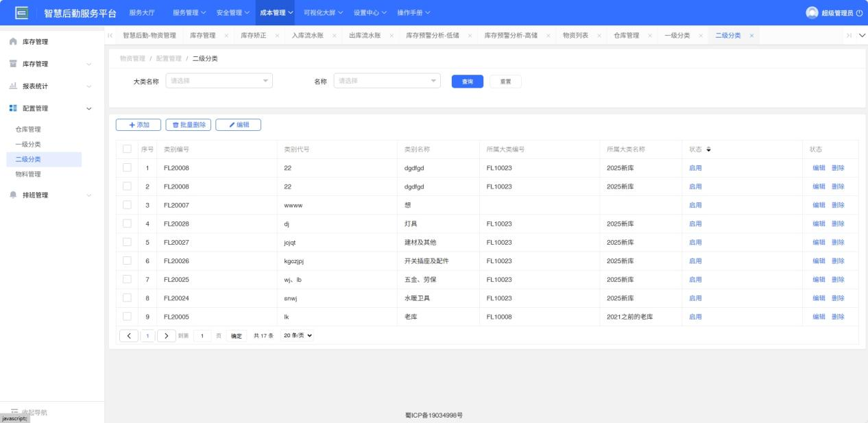Image resolution: width=868 pixels, height=423 pixels.
Task: Expand the 设置中心 top menu
Action: (x=370, y=13)
